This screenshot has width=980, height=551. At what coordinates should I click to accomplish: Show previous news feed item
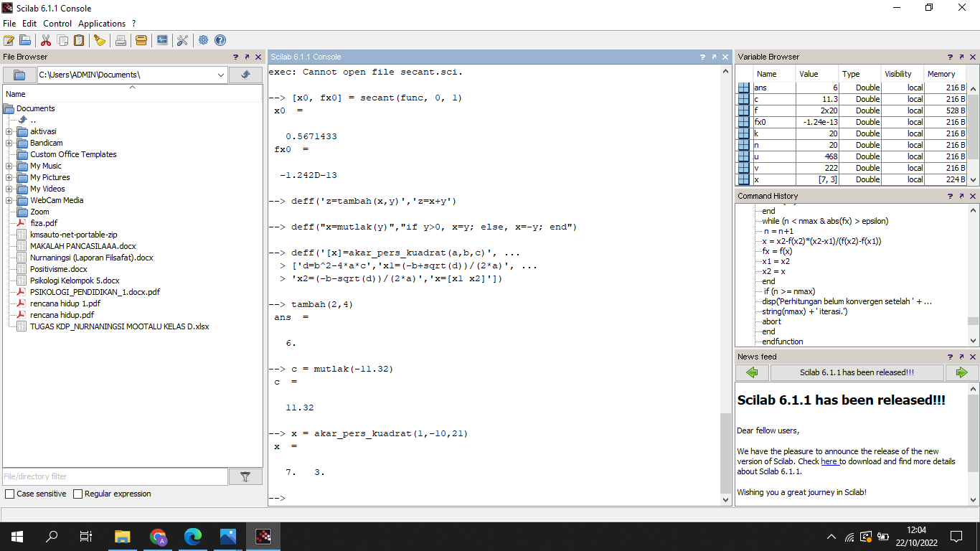pyautogui.click(x=752, y=372)
